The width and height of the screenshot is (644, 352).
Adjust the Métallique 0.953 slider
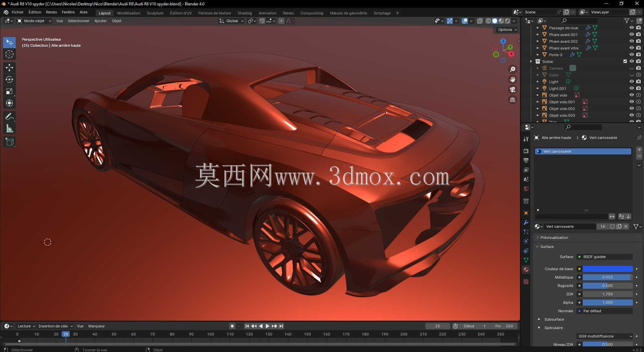coord(608,277)
